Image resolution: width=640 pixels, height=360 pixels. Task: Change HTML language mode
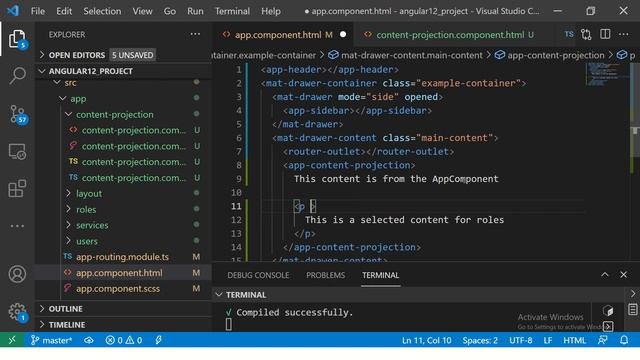click(574, 340)
